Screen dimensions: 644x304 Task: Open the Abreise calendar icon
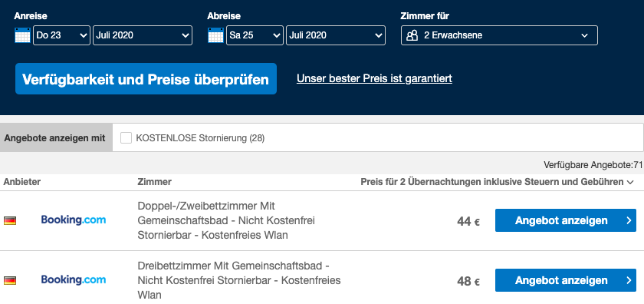click(215, 35)
